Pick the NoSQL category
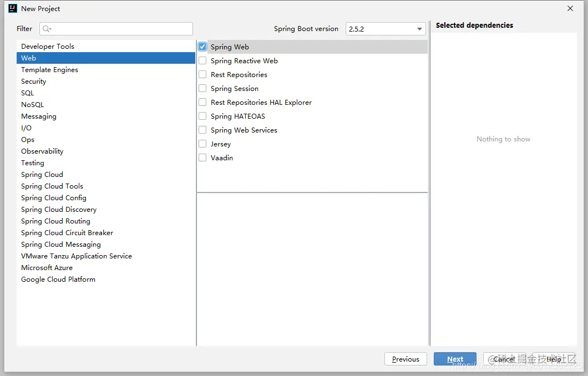 (x=106, y=104)
